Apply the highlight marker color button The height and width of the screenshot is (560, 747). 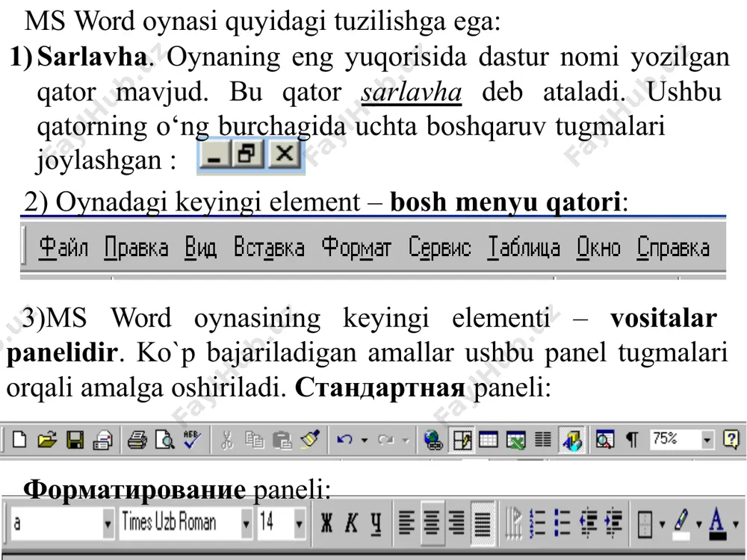click(x=682, y=524)
